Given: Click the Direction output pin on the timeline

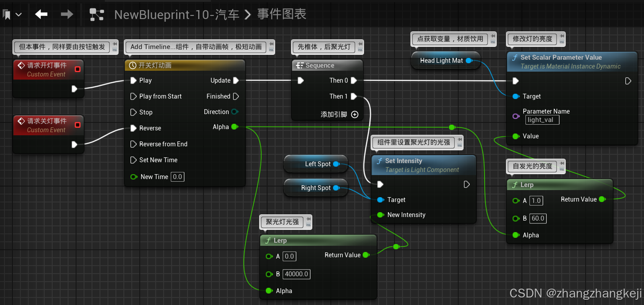Looking at the screenshot, I should point(235,112).
